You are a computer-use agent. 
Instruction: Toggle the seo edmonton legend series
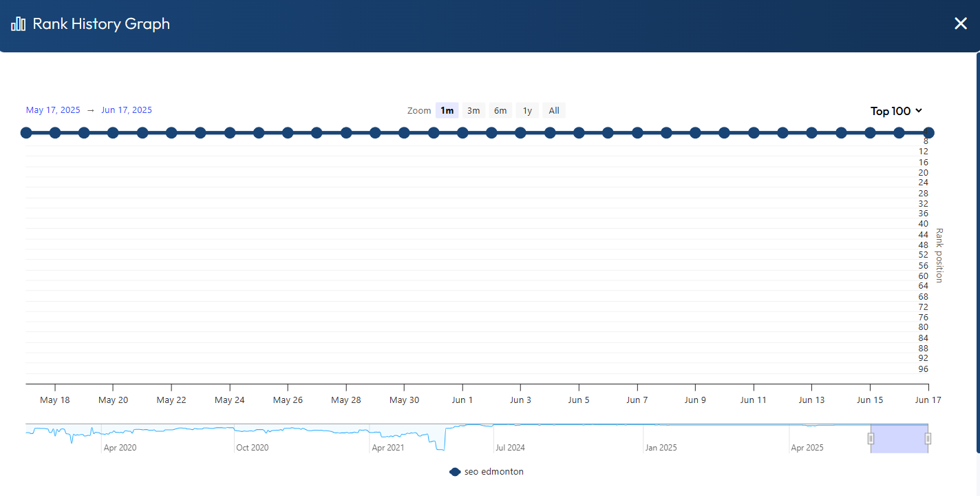(486, 472)
